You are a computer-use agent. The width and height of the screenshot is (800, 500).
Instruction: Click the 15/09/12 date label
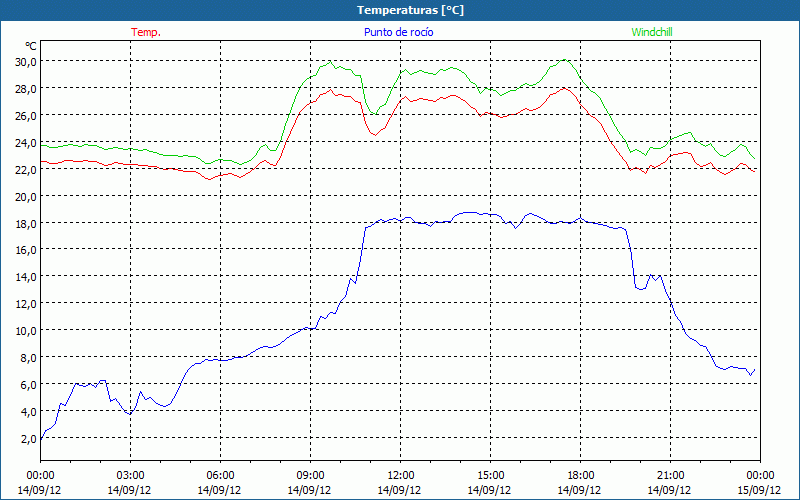[760, 490]
